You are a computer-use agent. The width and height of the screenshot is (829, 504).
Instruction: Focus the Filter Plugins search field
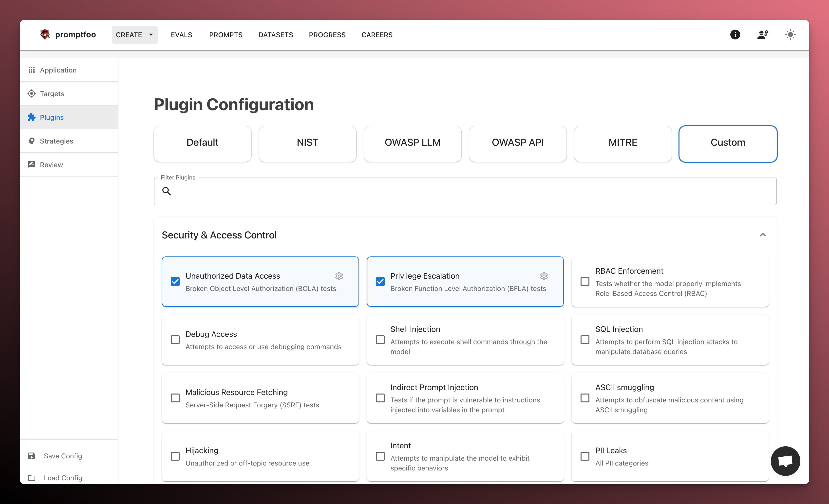click(471, 191)
